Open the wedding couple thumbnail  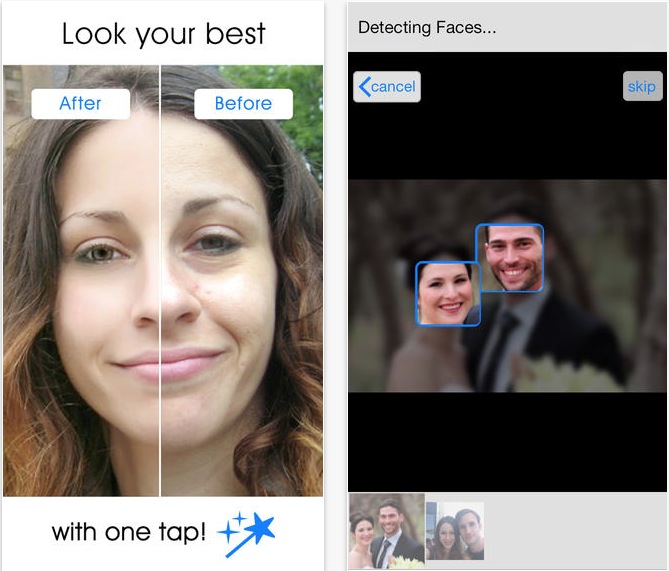pos(387,531)
